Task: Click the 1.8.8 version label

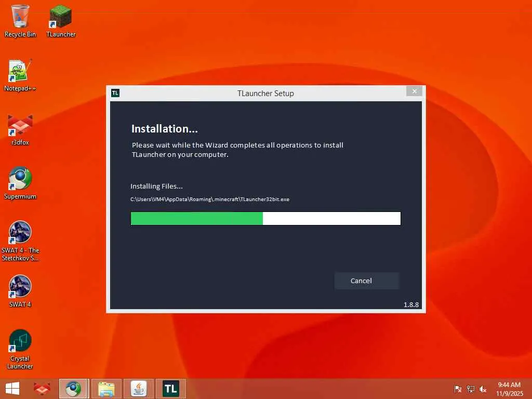Action: (x=411, y=304)
